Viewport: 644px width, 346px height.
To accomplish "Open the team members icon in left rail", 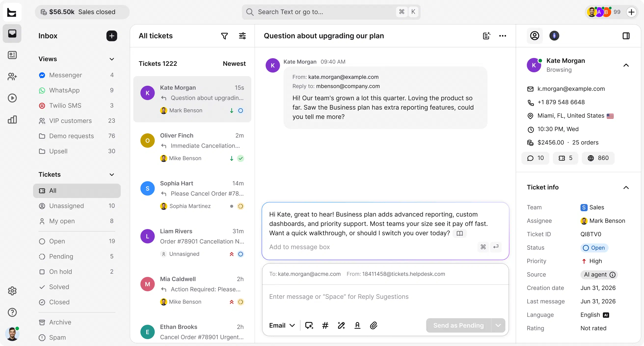I will (x=12, y=77).
